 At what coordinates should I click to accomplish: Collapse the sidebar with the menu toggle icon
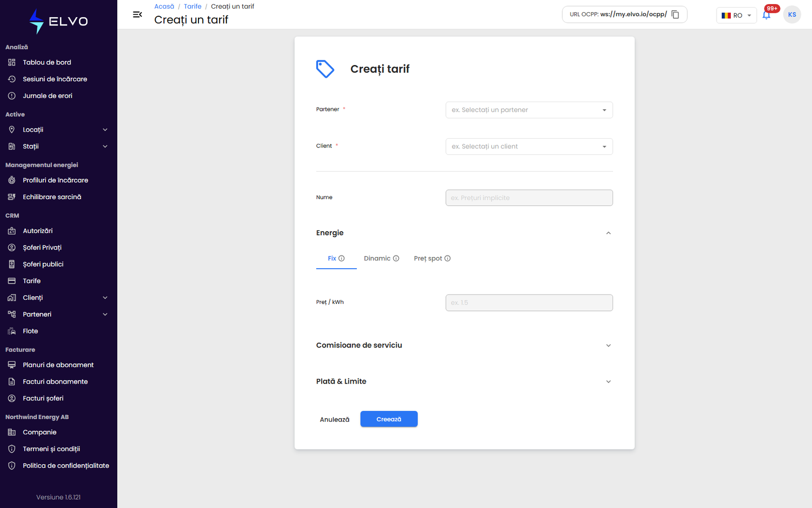[137, 15]
